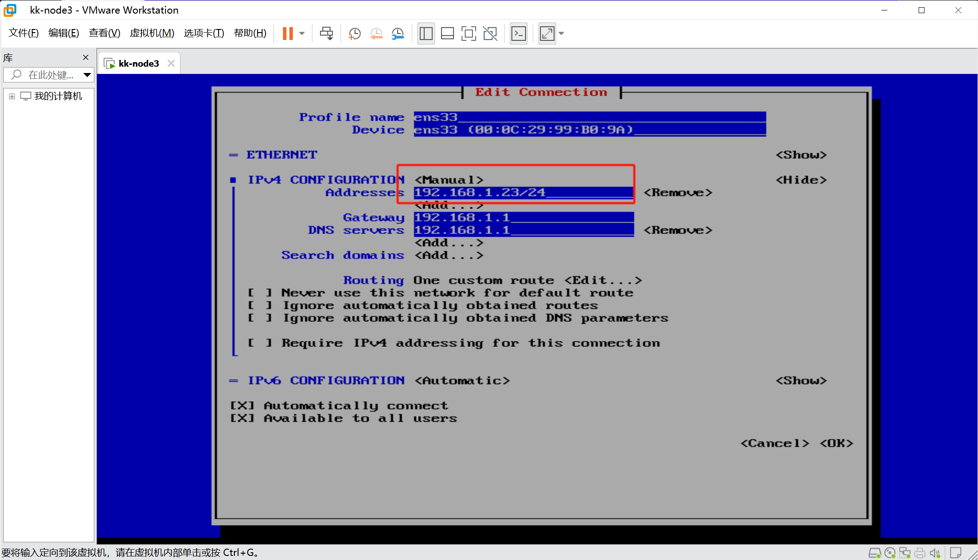Click the Profile name field ens33

(590, 117)
